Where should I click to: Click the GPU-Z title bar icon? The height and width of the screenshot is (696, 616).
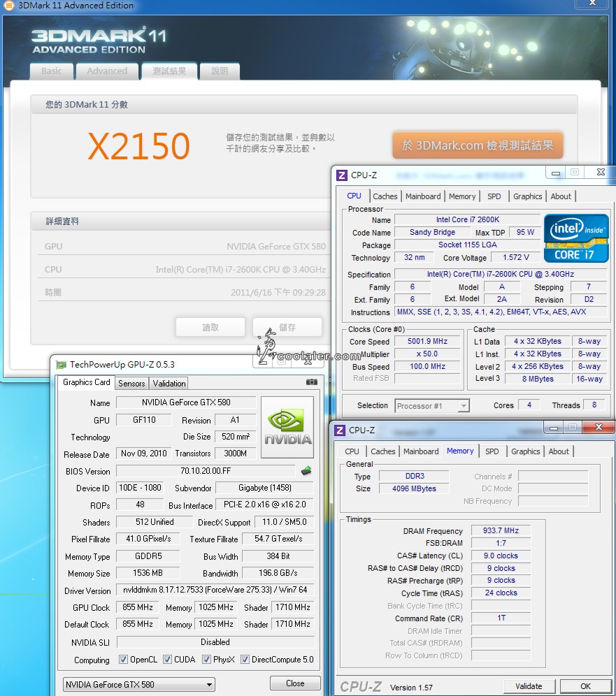(x=61, y=365)
